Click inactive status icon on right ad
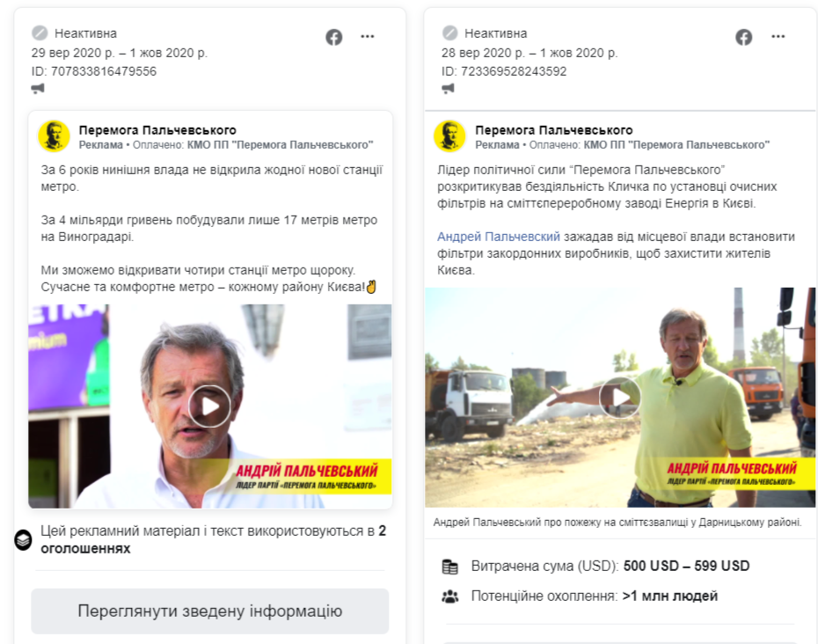 [x=449, y=33]
